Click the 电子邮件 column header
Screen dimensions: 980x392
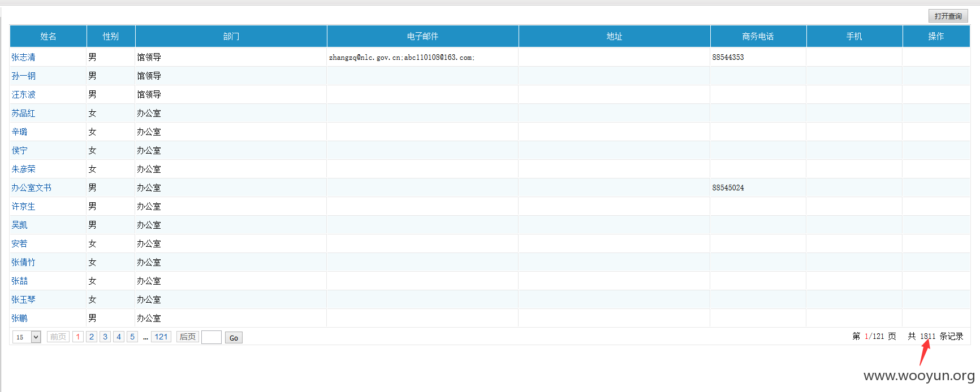pyautogui.click(x=422, y=36)
